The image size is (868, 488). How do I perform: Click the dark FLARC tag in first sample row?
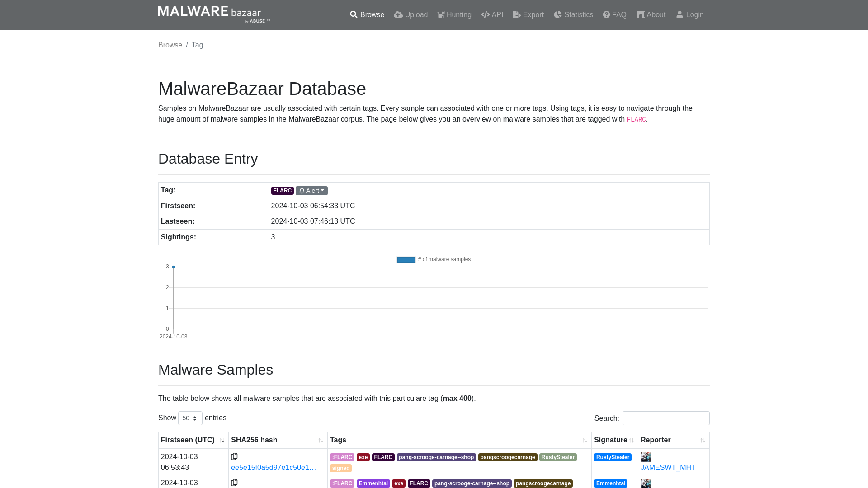coord(383,457)
